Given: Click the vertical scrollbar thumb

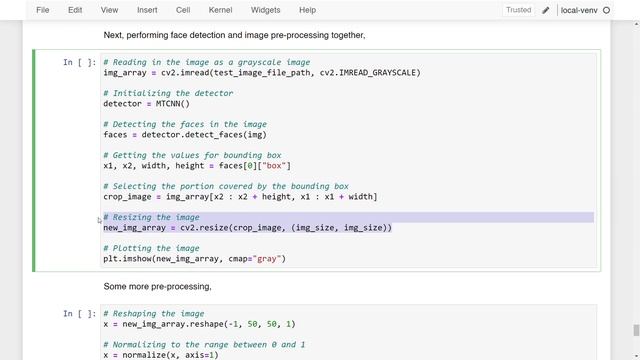Looking at the screenshot, I should 636,330.
